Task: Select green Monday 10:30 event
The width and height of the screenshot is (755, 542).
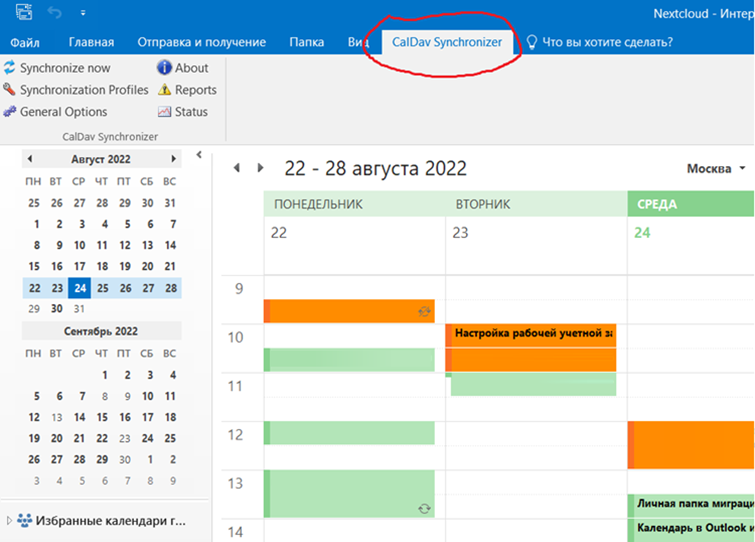Action: click(349, 360)
